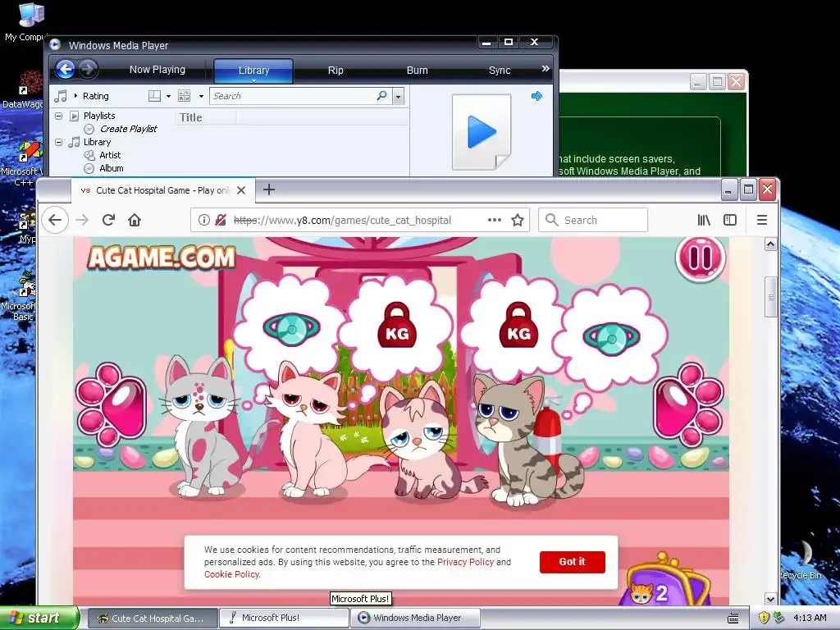840x630 pixels.
Task: Go to the Firefox home page
Action: 135,220
